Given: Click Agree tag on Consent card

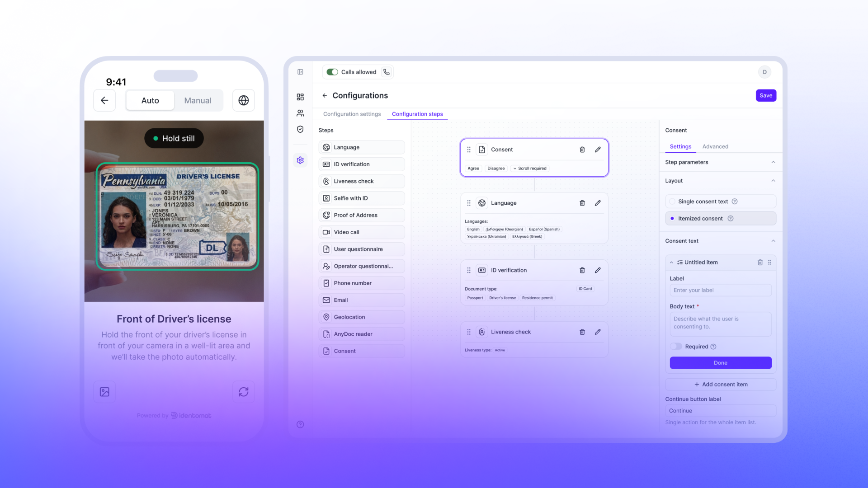Looking at the screenshot, I should [473, 168].
